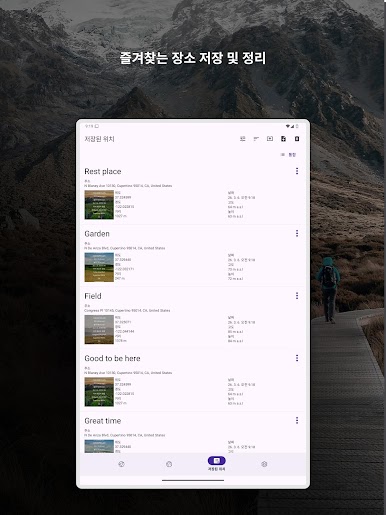Open the Good to be here thumbnail

[x=99, y=392]
